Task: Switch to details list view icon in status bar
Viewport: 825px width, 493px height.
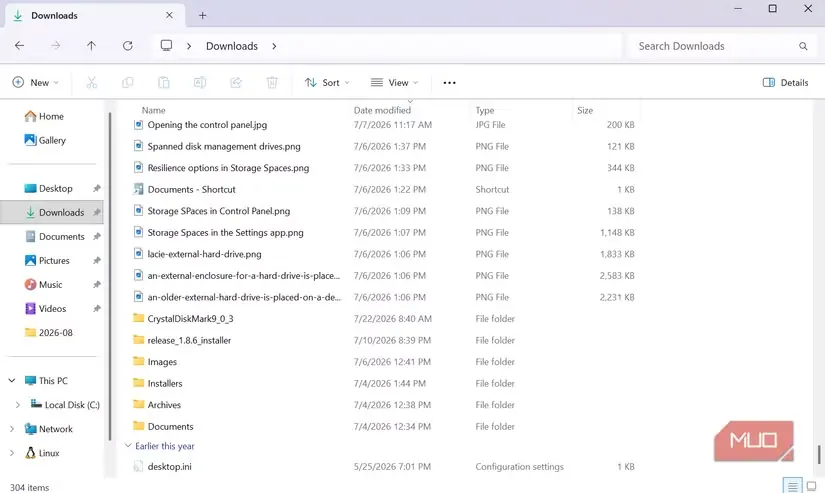Action: coord(792,486)
